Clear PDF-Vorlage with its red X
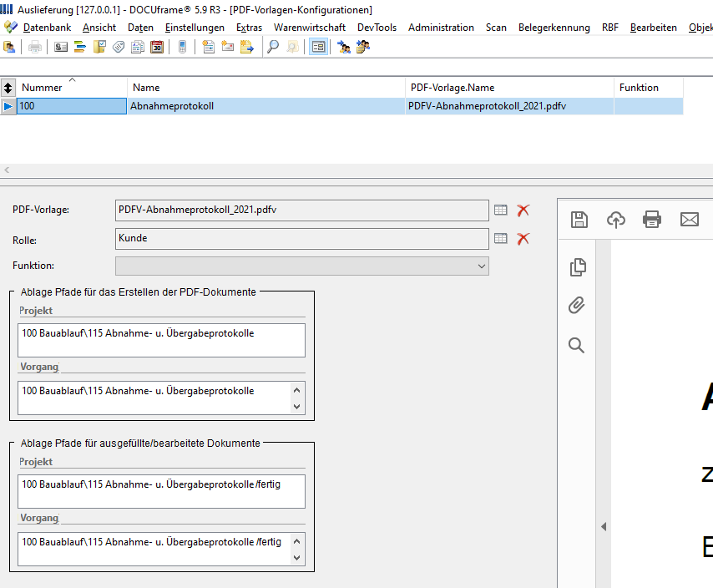713x588 pixels. click(523, 210)
